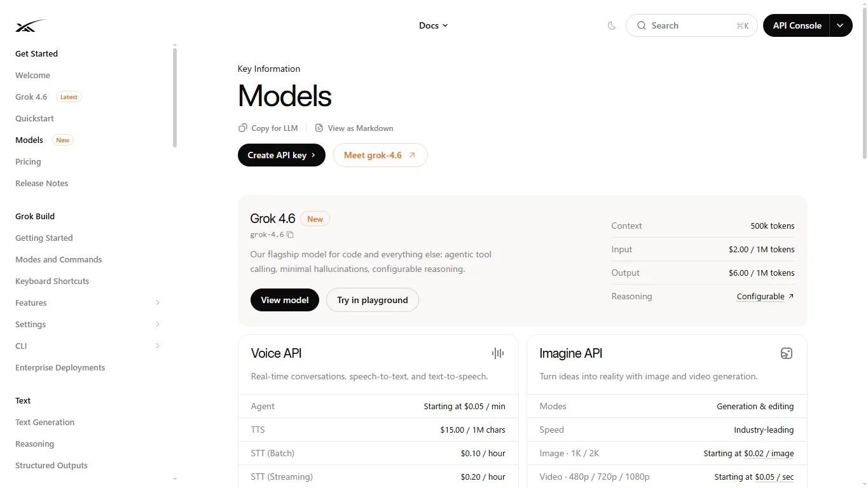The image size is (868, 488).
Task: Click the $0.05 / sec video price link
Action: point(775,477)
